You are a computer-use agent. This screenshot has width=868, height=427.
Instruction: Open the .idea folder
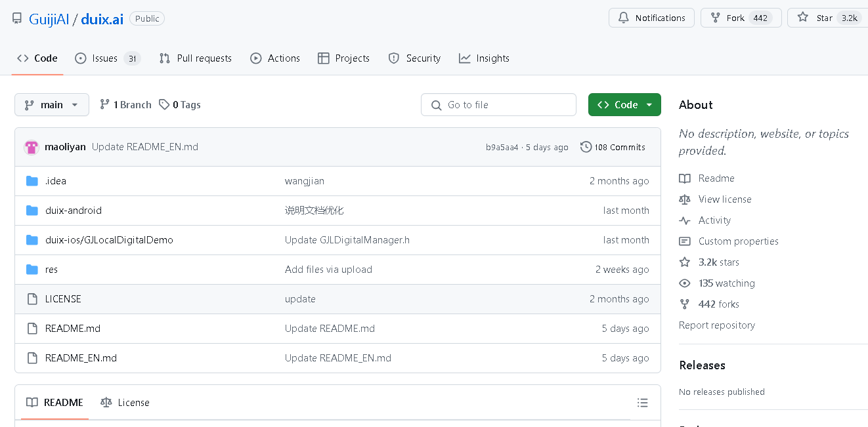point(56,181)
